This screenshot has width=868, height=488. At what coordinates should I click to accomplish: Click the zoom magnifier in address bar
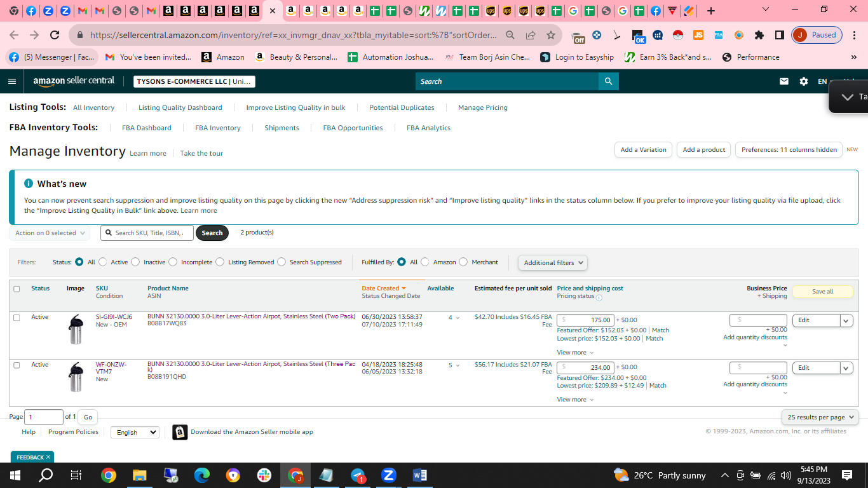510,35
